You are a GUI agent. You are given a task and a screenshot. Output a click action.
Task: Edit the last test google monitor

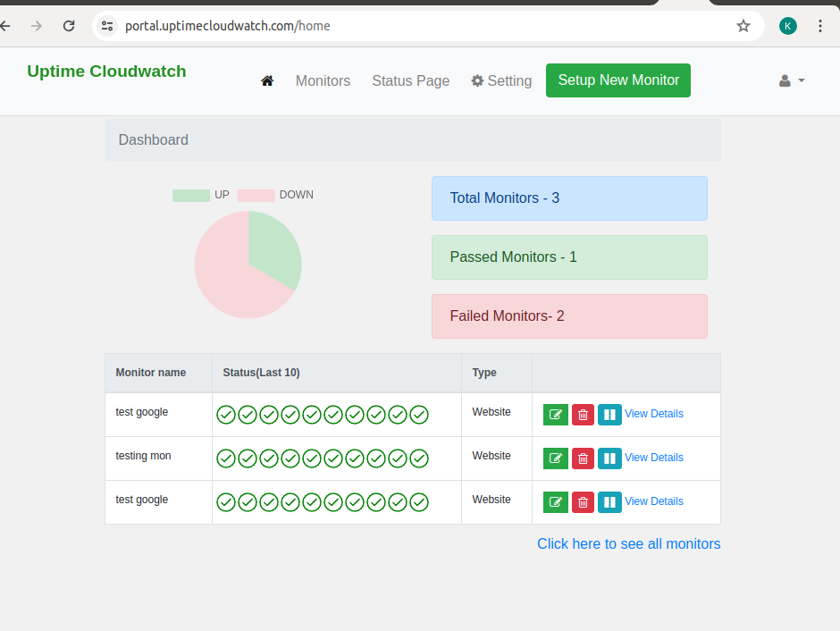(555, 501)
